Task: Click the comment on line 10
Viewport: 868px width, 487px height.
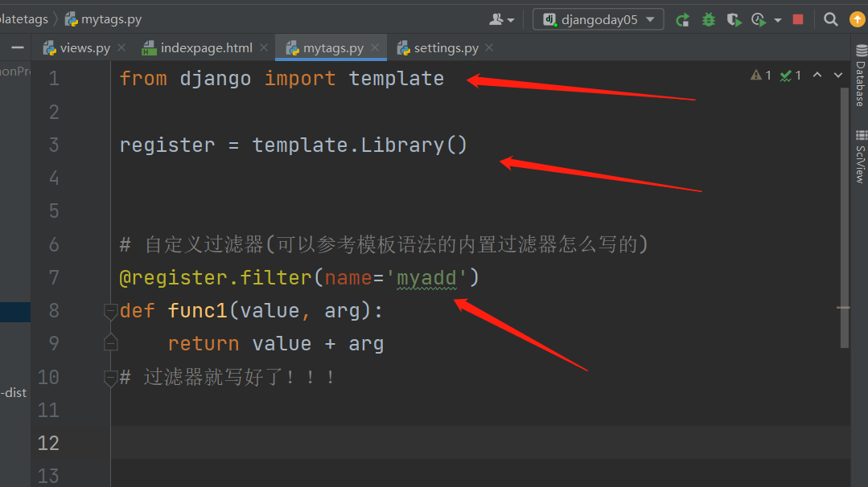Action: (228, 378)
